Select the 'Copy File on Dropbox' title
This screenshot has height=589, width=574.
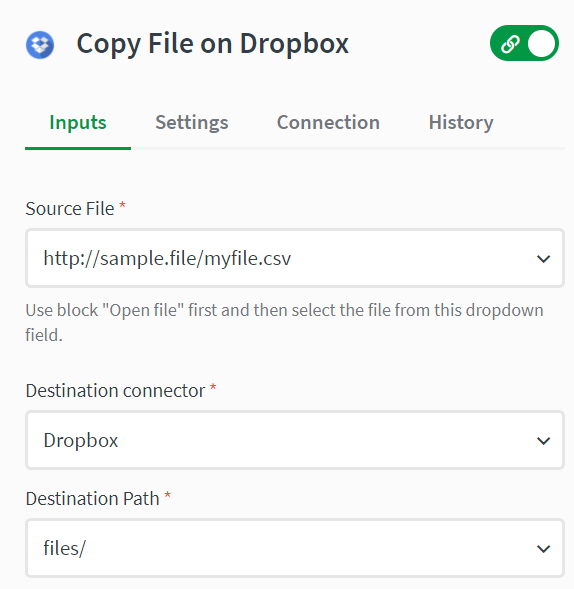click(x=213, y=44)
